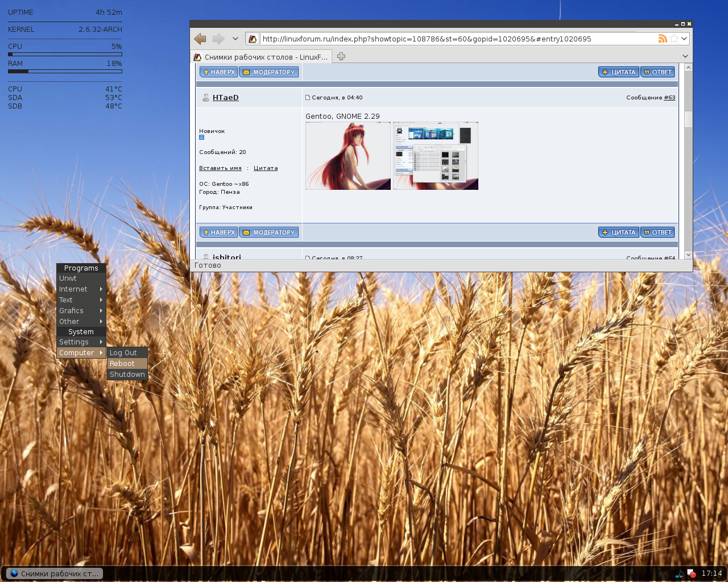
Task: Open the history dropdown next to Forward
Action: [235, 39]
